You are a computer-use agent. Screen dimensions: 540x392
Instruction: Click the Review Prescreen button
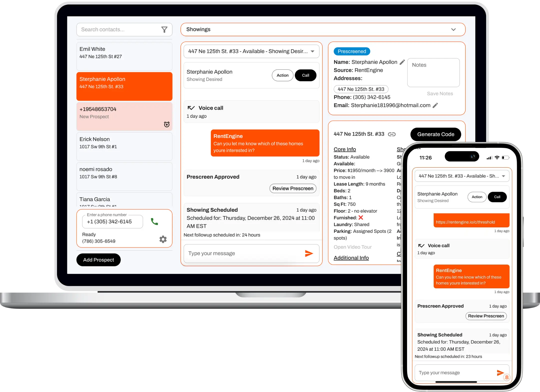point(292,188)
